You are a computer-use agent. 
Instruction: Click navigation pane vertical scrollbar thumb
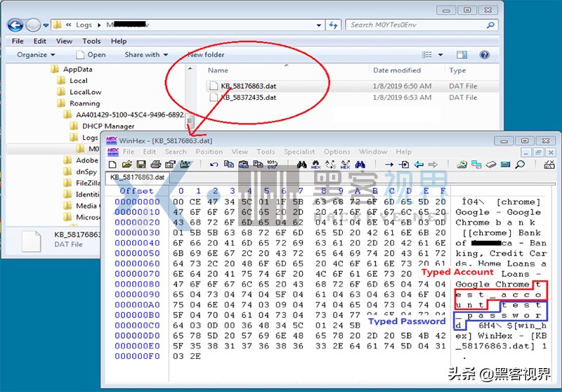(190, 121)
